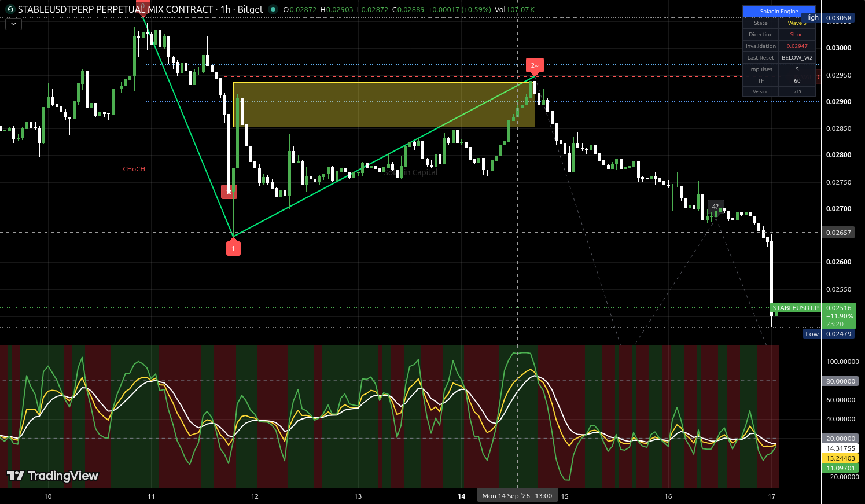
Task: Click the Direction label cell
Action: (761, 35)
